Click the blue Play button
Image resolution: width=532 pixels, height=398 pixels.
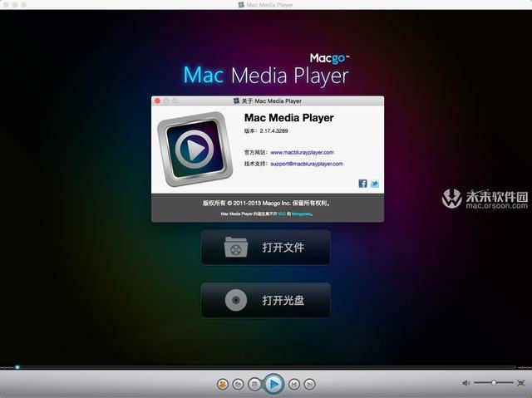pyautogui.click(x=273, y=384)
